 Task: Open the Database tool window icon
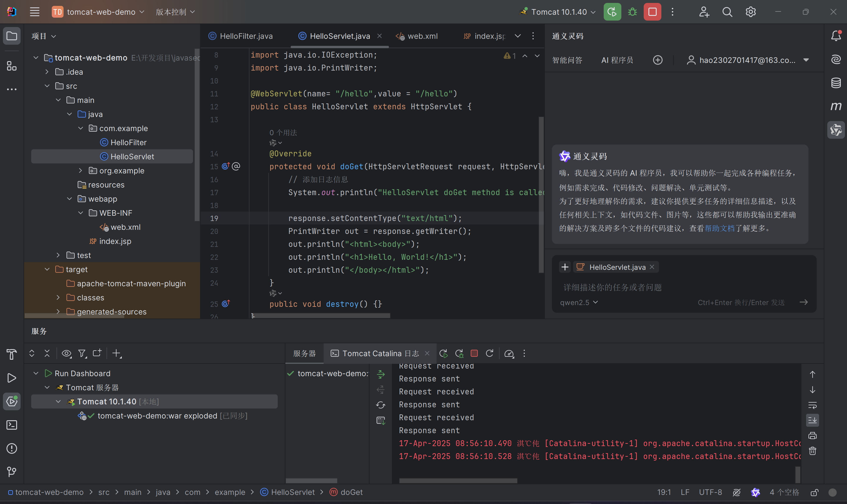pos(836,83)
